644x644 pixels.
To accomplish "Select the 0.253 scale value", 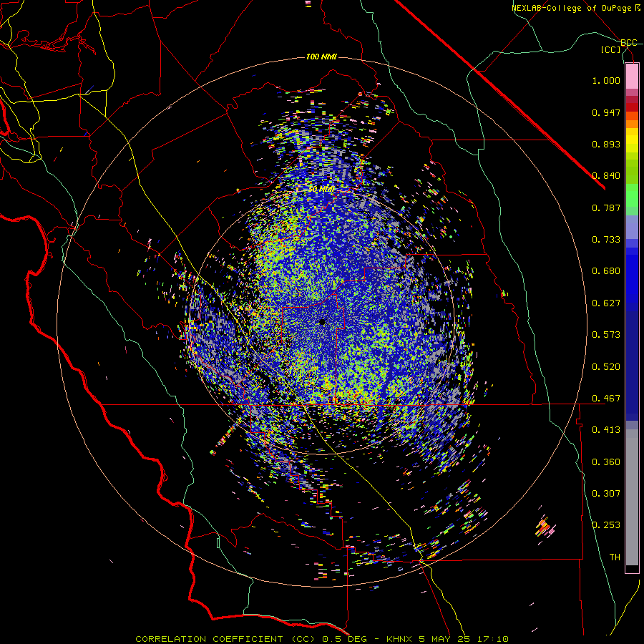I will tap(606, 525).
